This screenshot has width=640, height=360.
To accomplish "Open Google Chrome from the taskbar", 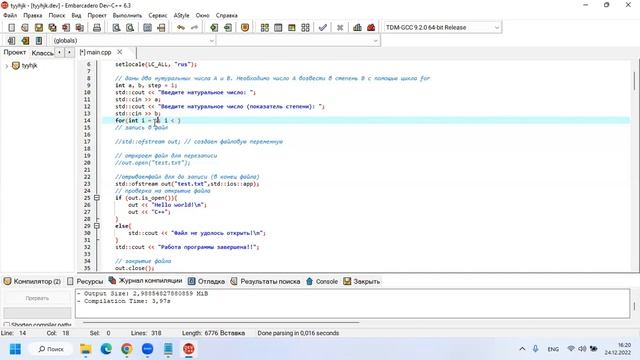I will pyautogui.click(x=127, y=349).
